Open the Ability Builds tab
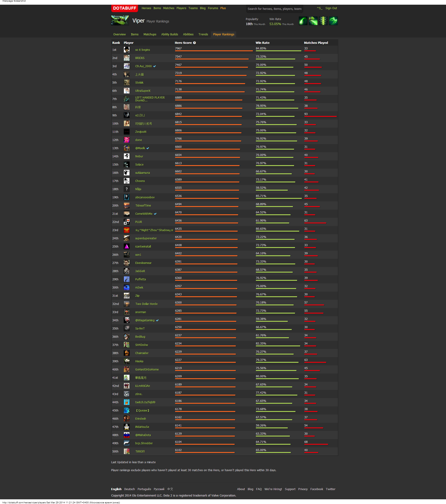 coord(169,34)
